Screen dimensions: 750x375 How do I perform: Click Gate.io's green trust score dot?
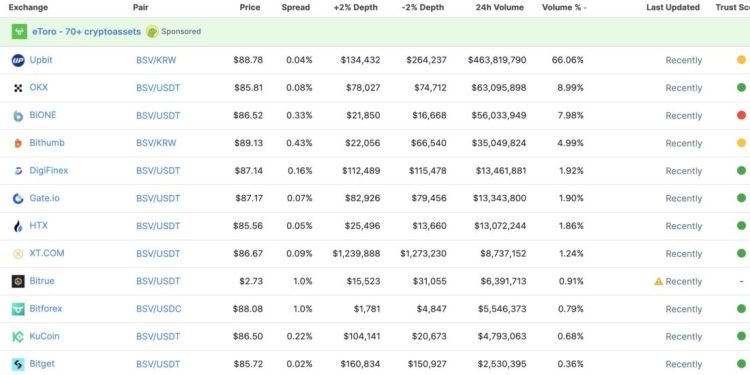(741, 198)
